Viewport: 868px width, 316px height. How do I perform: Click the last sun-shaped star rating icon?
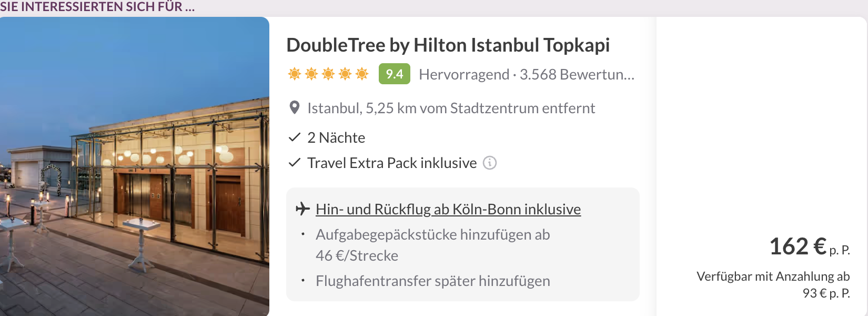point(362,74)
